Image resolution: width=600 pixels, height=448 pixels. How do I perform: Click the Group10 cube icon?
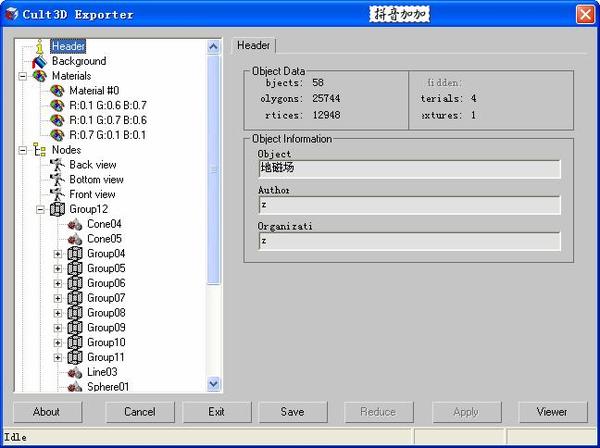point(75,342)
